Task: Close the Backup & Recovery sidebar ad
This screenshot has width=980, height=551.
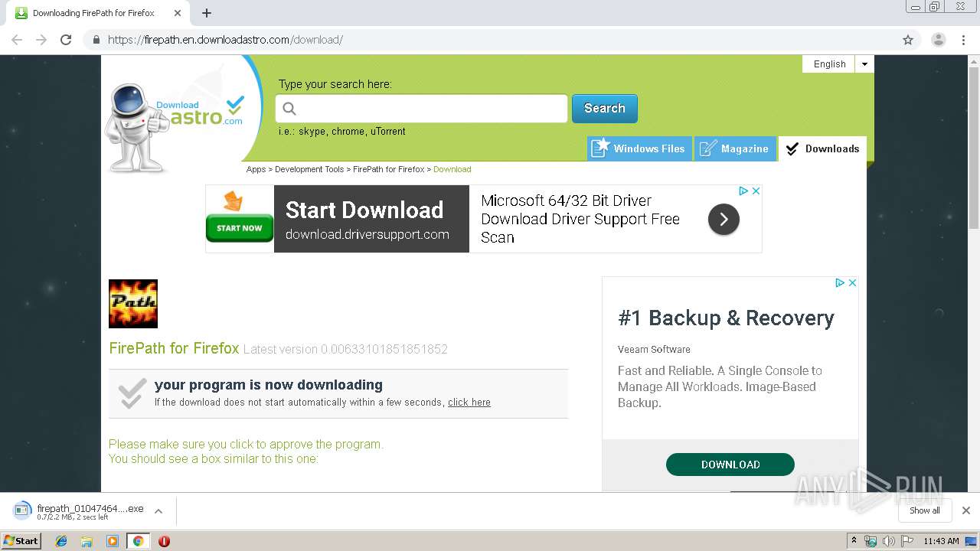Action: click(x=852, y=282)
